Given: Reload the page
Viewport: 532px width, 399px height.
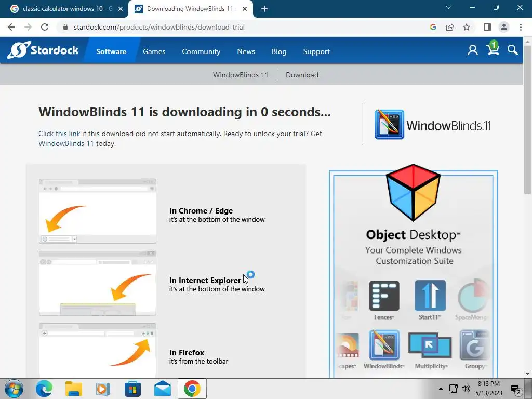Looking at the screenshot, I should (45, 27).
